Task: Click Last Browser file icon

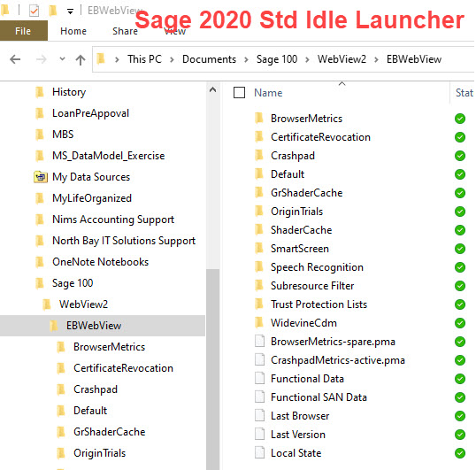Action: pos(259,415)
